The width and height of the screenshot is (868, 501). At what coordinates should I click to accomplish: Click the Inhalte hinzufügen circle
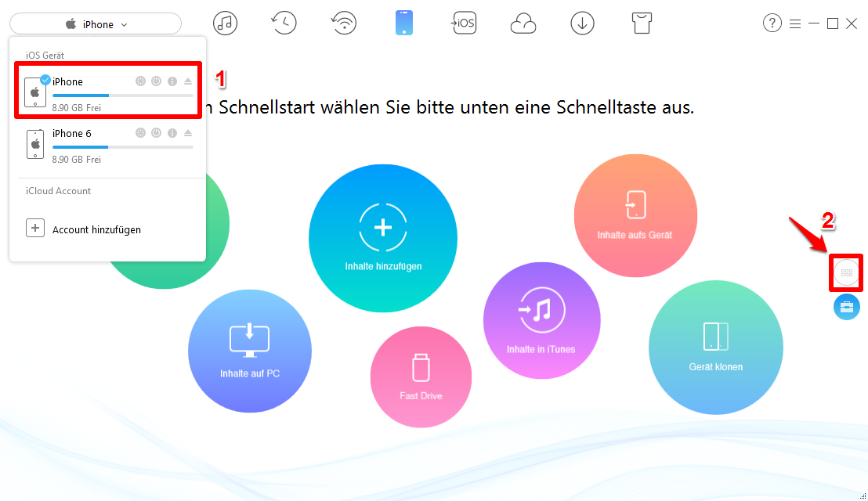click(x=383, y=238)
